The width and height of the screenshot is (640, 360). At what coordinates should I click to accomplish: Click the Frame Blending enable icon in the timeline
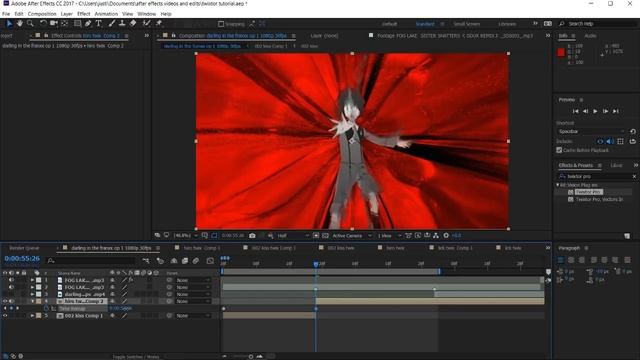(x=185, y=260)
